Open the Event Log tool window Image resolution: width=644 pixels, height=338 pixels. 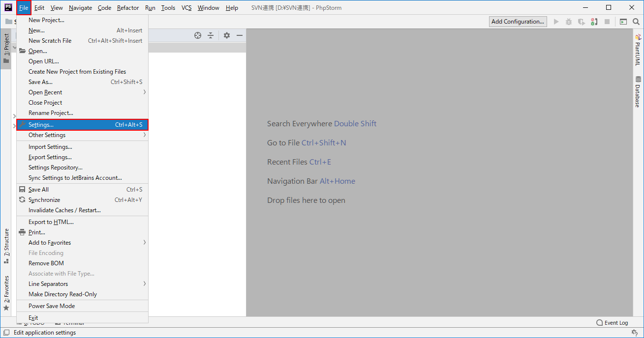[612, 323]
